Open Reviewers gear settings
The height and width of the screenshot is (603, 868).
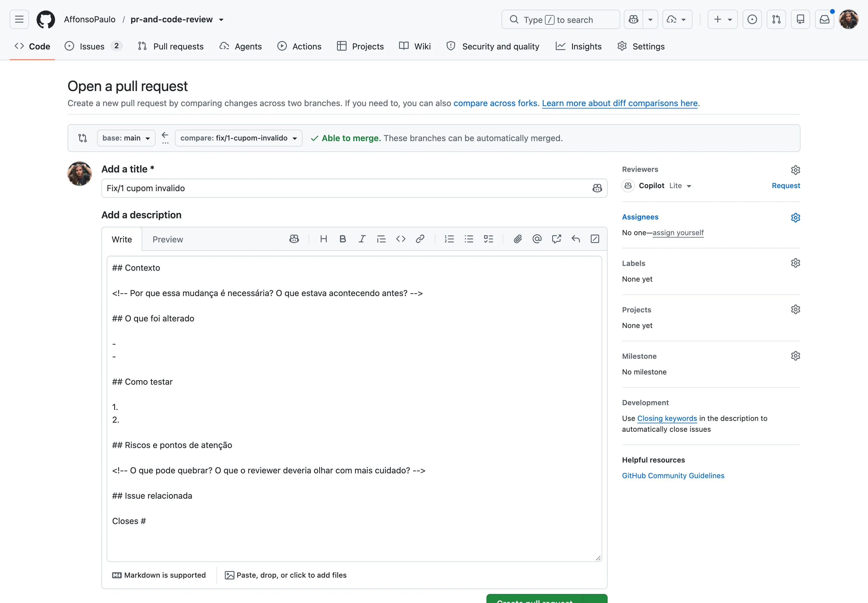(x=795, y=170)
